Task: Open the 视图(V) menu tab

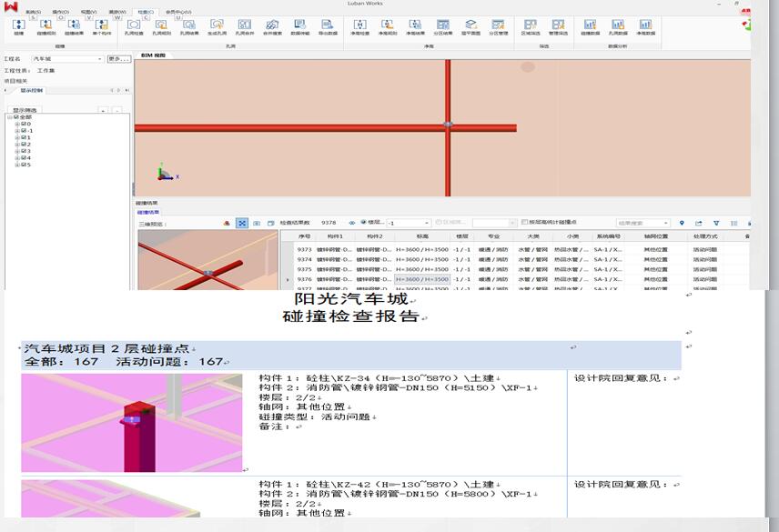Action: (x=89, y=12)
